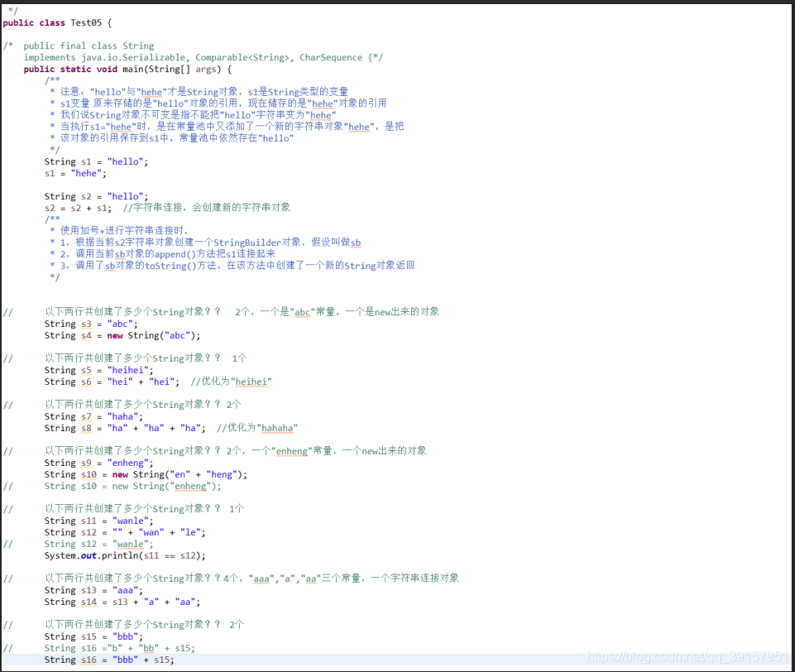Click the line 'String s9 = "enheng";'
Viewport: 795px width, 672px height.
98,463
